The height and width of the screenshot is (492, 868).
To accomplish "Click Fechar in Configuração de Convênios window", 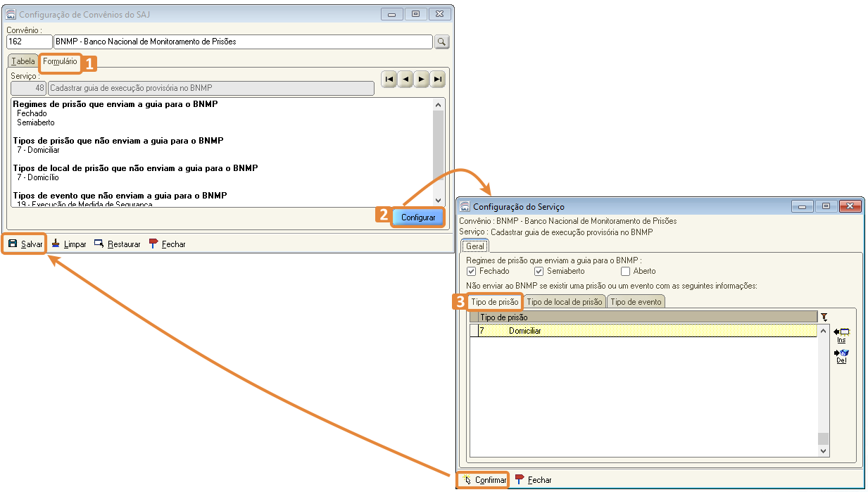I will (x=167, y=244).
